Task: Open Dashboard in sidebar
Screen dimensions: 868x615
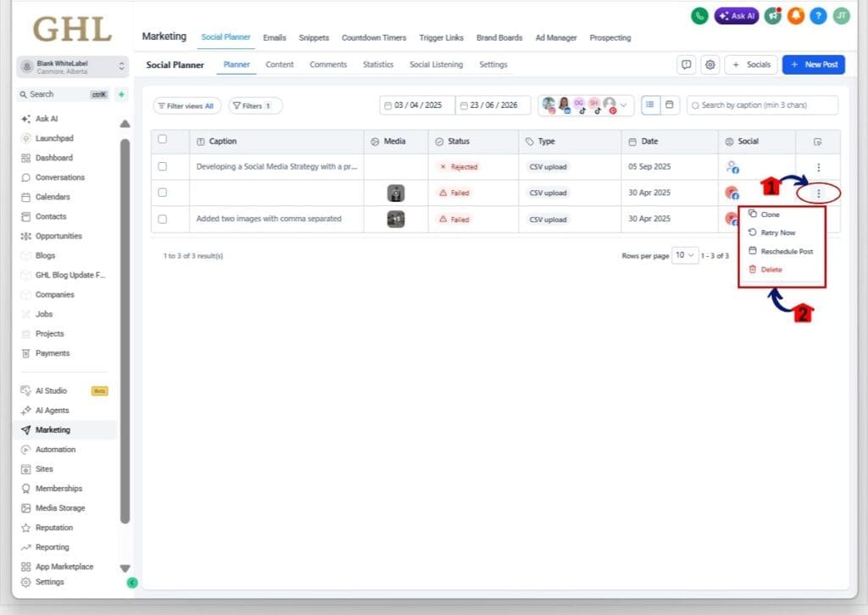Action: [x=53, y=158]
